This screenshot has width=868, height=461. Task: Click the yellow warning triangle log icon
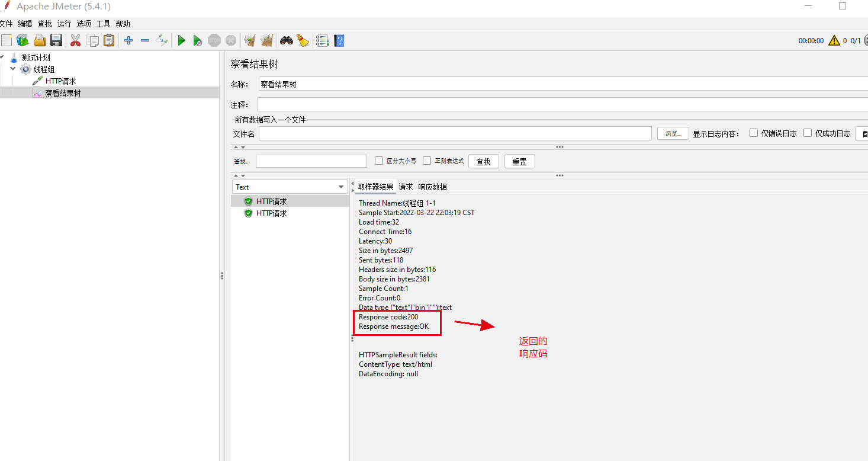pyautogui.click(x=834, y=41)
